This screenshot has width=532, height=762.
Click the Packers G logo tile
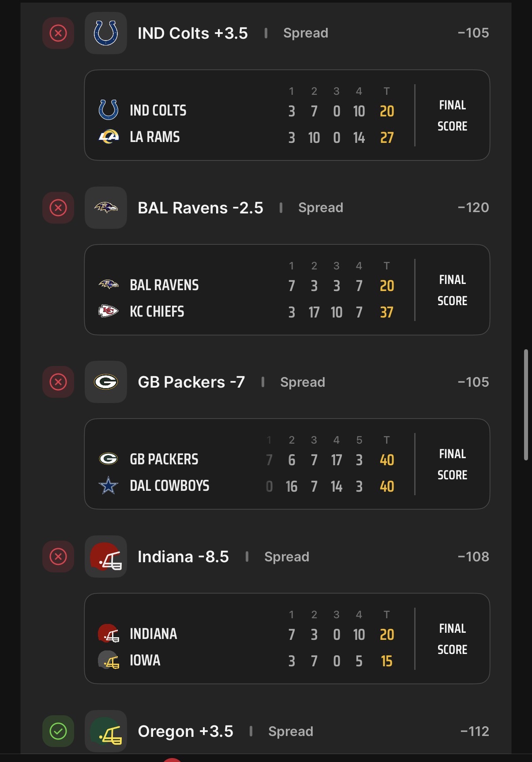point(106,382)
